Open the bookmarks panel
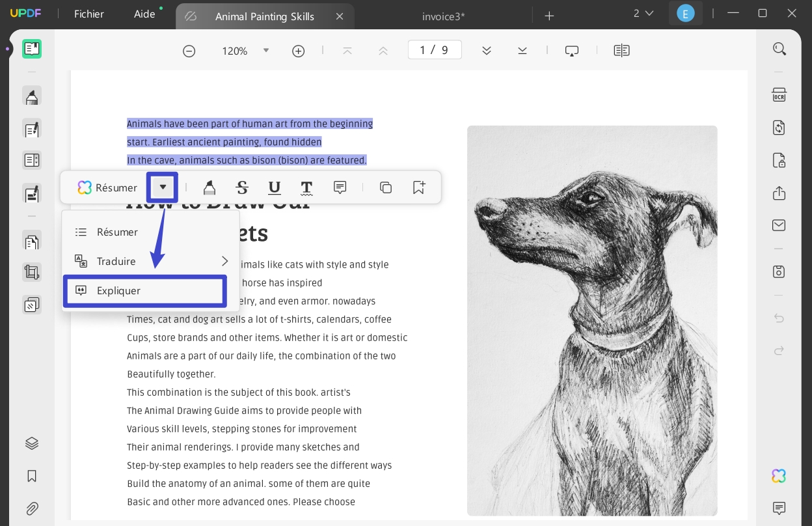Viewport: 812px width, 526px height. [x=32, y=476]
